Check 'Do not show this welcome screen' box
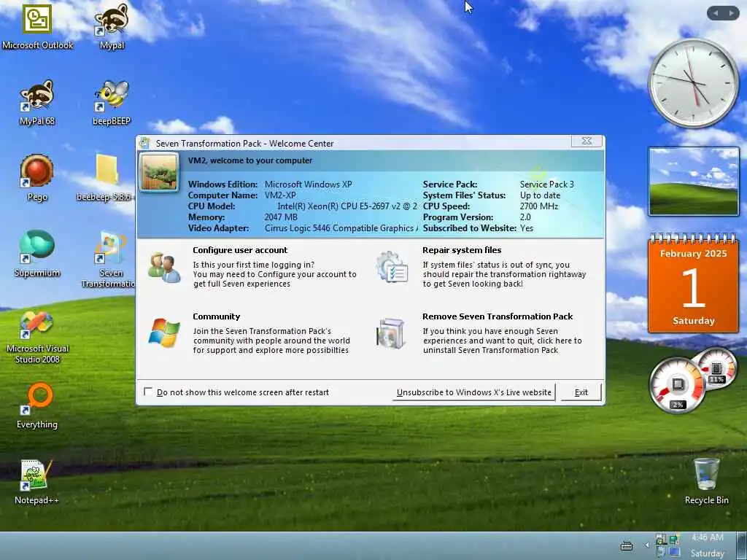This screenshot has height=560, width=747. [x=148, y=392]
